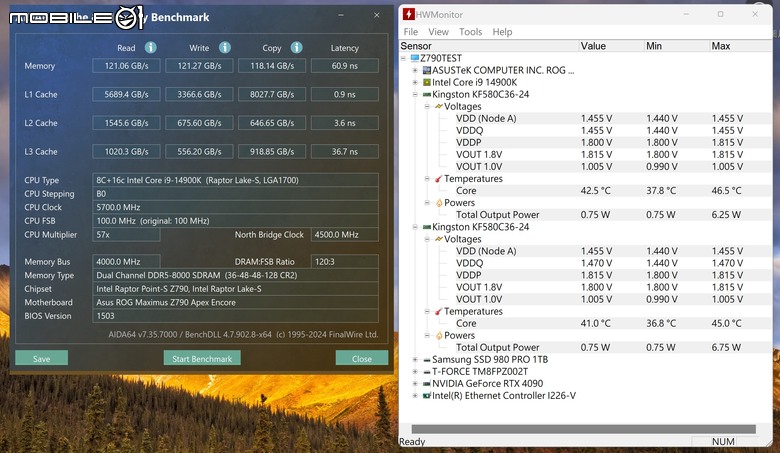
Task: Click second Kingston Voltages lightning icon
Action: pyautogui.click(x=438, y=239)
